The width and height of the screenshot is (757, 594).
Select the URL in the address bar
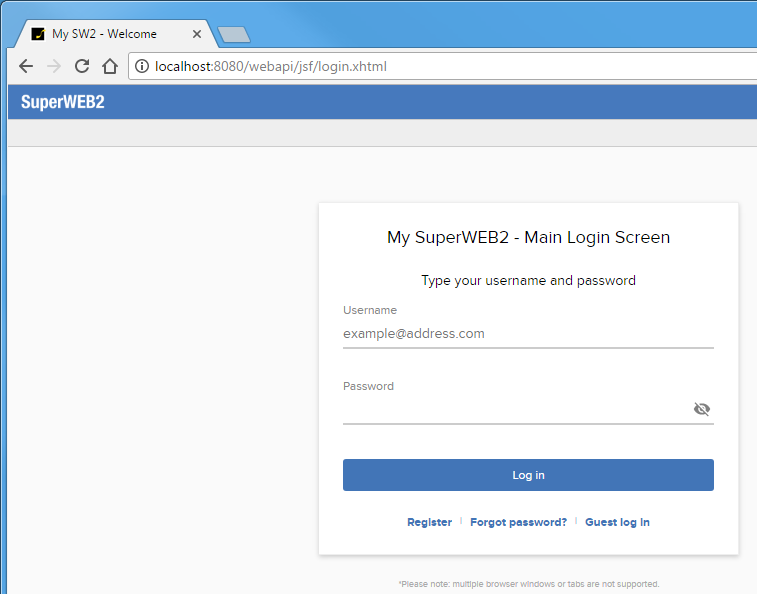[400, 67]
